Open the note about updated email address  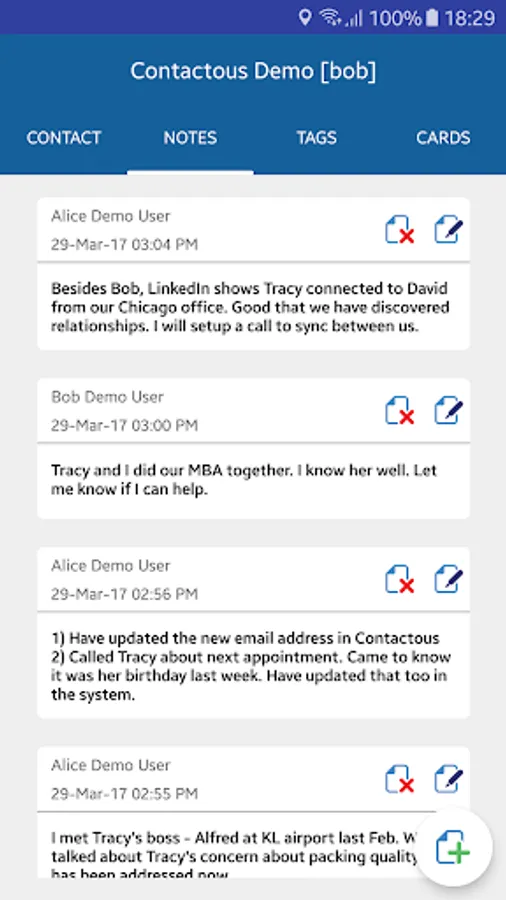point(254,666)
